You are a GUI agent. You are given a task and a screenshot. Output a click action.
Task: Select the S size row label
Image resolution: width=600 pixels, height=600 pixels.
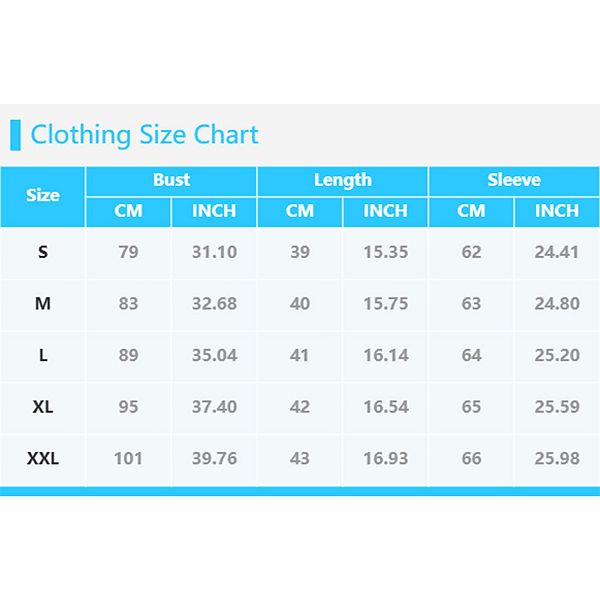pos(43,252)
